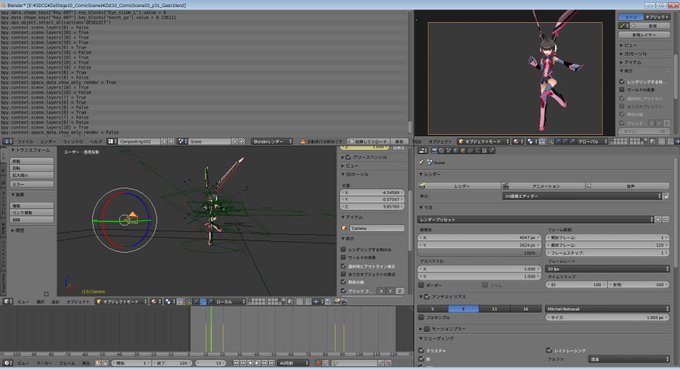Toggle the グリースペンシル checkbox
The image size is (680, 369).
click(348, 157)
